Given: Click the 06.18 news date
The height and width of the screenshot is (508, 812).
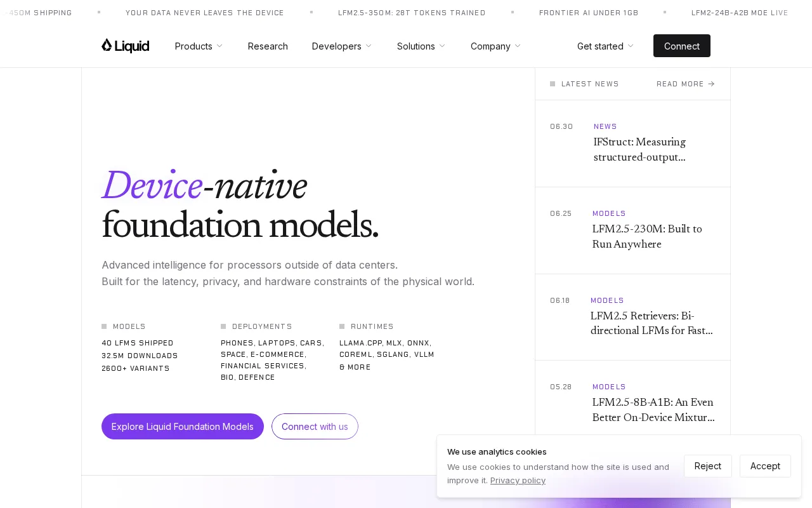Looking at the screenshot, I should click(x=560, y=300).
